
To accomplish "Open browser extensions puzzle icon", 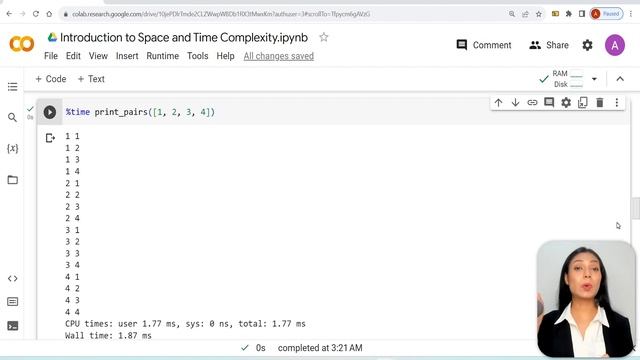I will coord(569,14).
